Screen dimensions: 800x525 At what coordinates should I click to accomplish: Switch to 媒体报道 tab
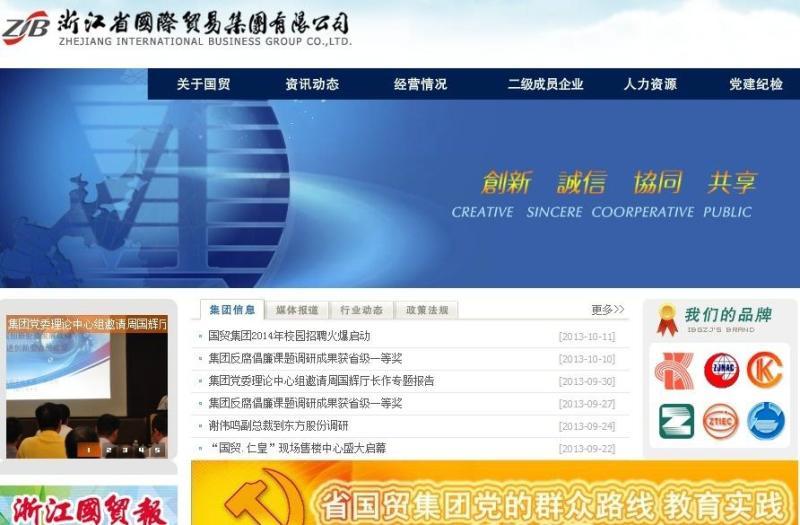tap(297, 310)
